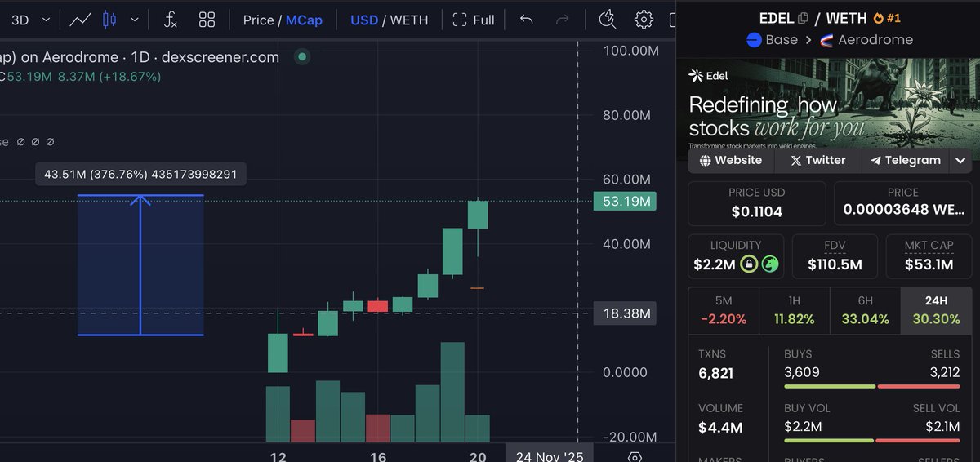The image size is (980, 462).
Task: Click the 16 date label on time axis
Action: 377,456
